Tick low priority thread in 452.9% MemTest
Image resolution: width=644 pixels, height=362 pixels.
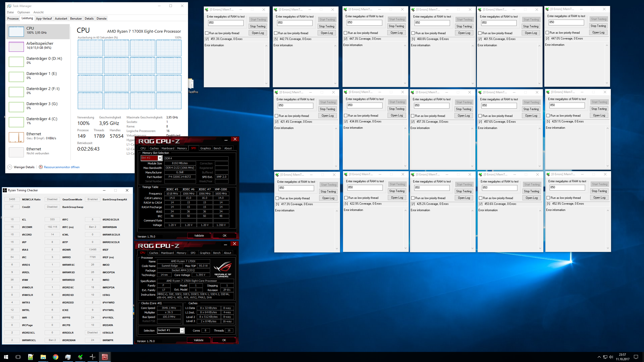pos(548,198)
